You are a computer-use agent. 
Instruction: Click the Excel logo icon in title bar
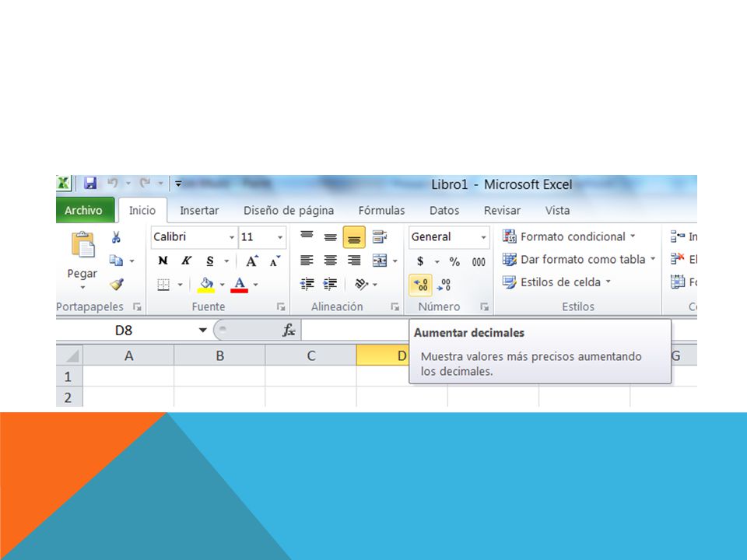(x=63, y=183)
